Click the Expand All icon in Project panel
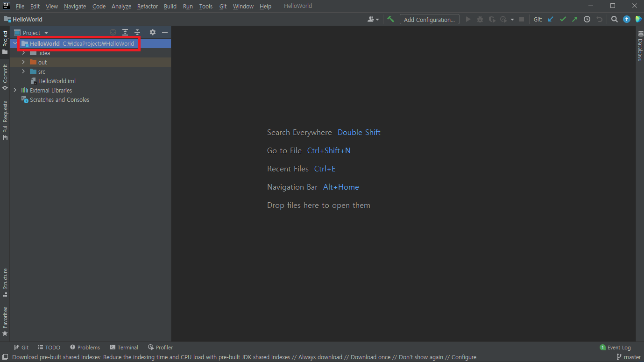 (125, 32)
